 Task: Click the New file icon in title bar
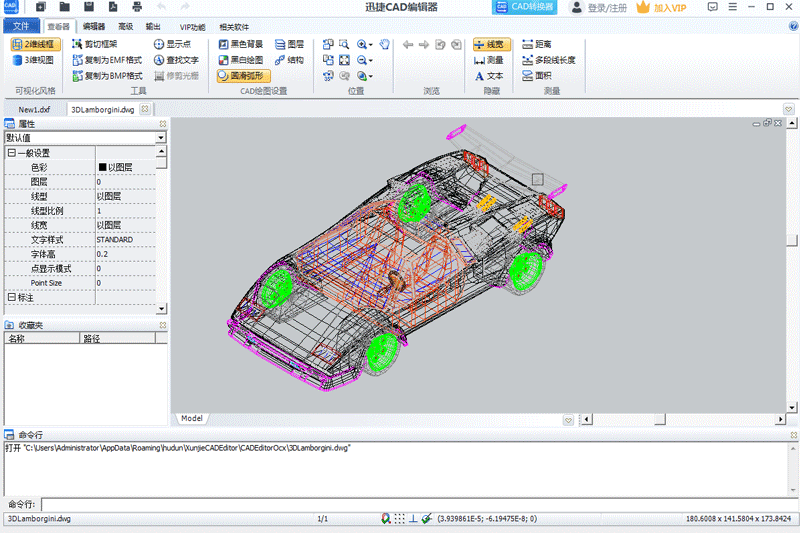click(x=41, y=7)
